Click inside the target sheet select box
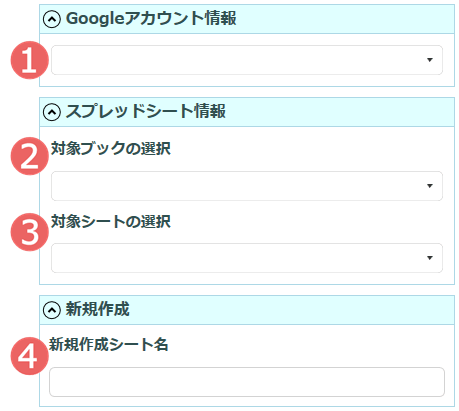Viewport: 459px width, 411px height. (x=247, y=258)
